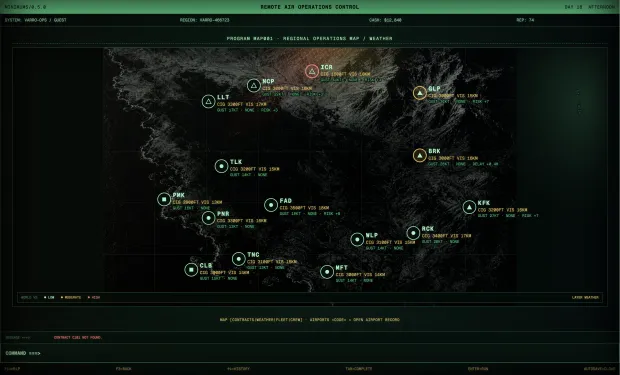Click the AUTOSAVE status in the footer
Viewport: 620px width, 375px height.
(x=599, y=369)
